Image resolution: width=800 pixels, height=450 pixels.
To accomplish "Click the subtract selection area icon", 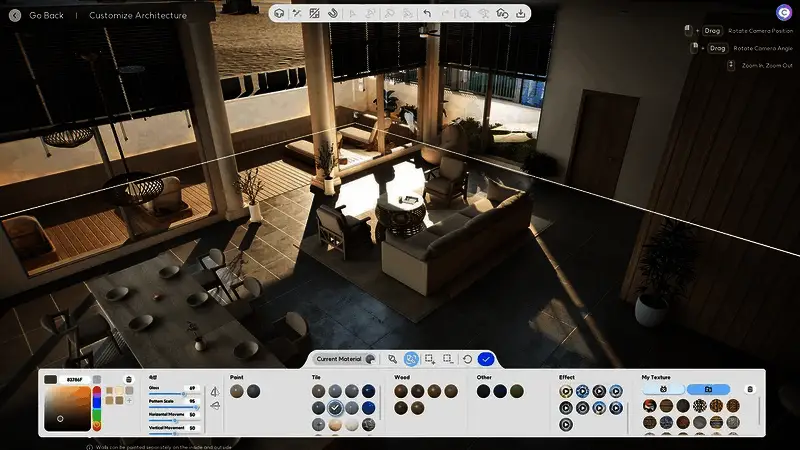I will click(x=448, y=359).
